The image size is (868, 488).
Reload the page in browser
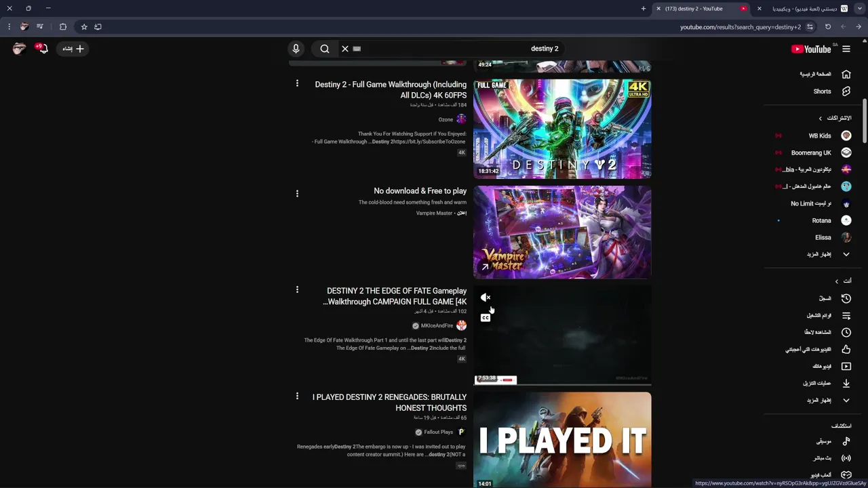[828, 27]
